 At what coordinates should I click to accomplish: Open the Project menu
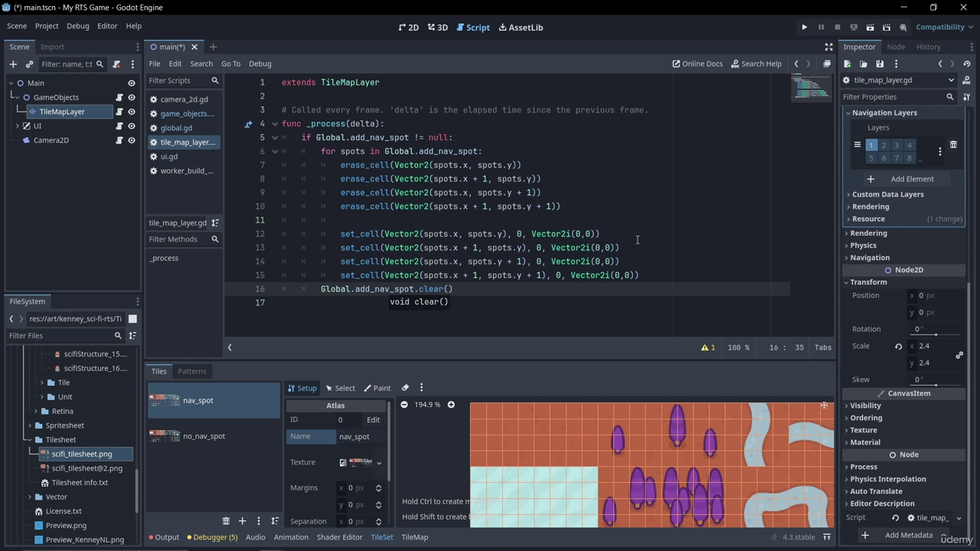click(x=46, y=26)
